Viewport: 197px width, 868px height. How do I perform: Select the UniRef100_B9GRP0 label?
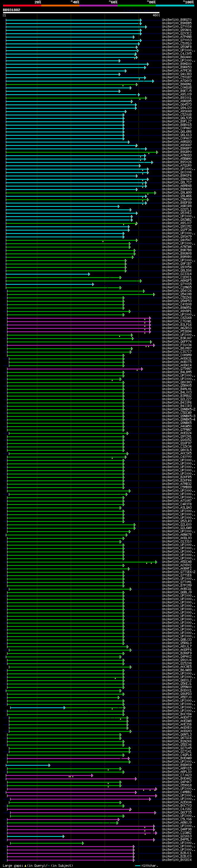point(177,152)
